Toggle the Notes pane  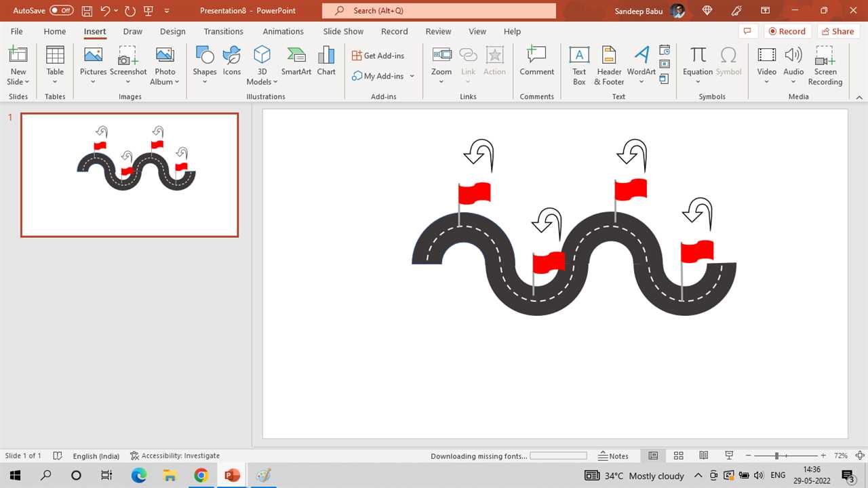[x=613, y=456]
